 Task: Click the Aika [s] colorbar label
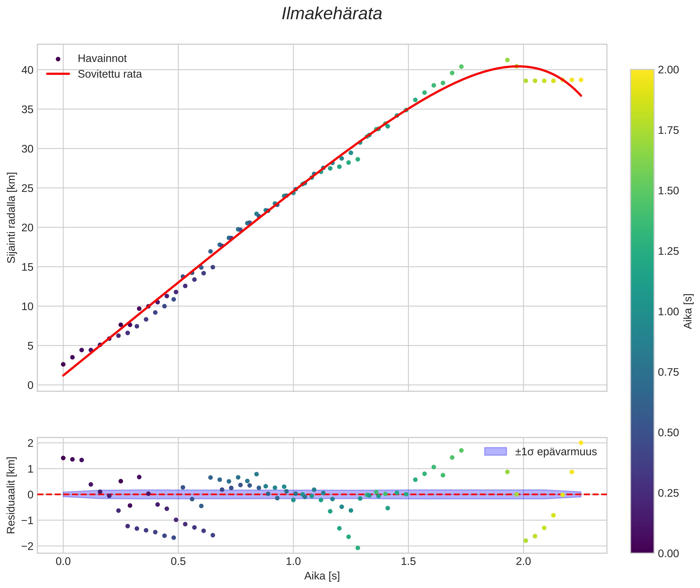pyautogui.click(x=688, y=311)
